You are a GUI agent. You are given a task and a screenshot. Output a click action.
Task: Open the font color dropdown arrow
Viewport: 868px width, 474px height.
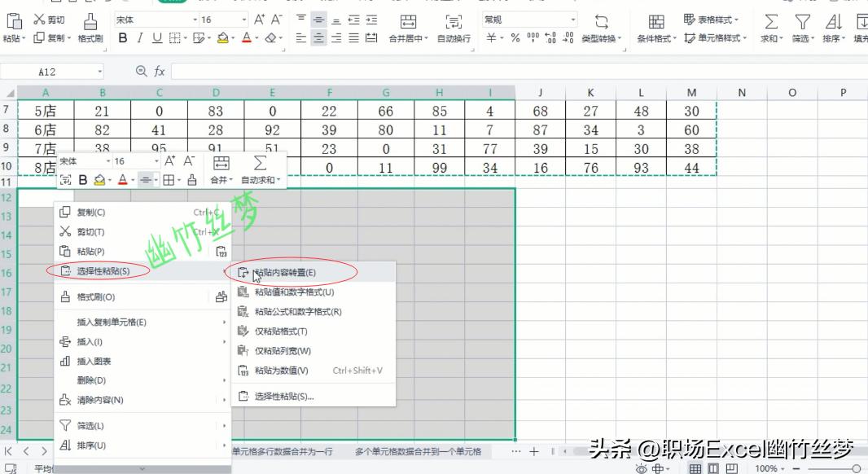(255, 37)
